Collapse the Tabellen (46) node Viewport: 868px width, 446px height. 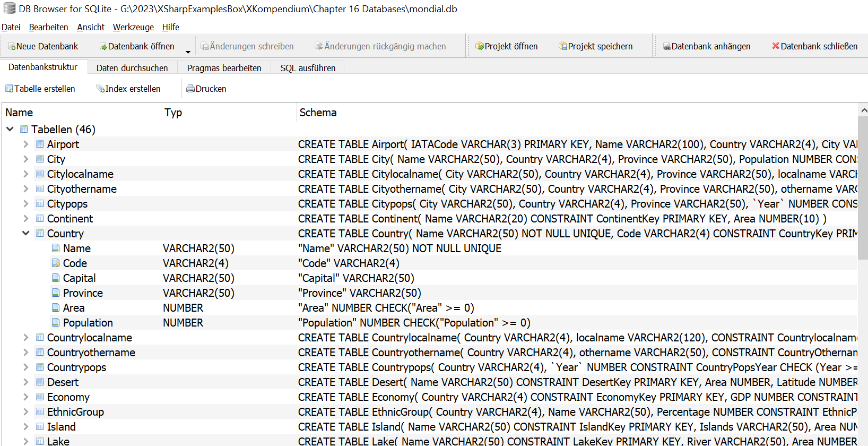point(10,129)
